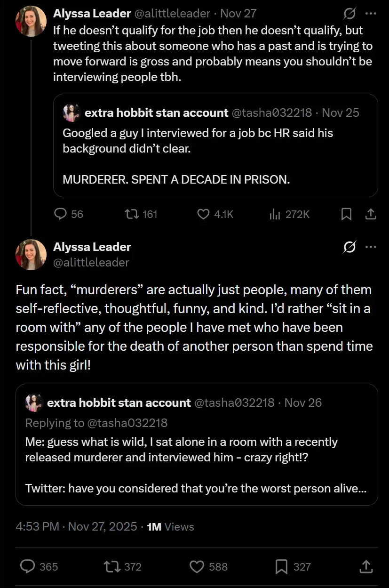
Task: Open the Grok icon on the main tweet
Action: [349, 247]
